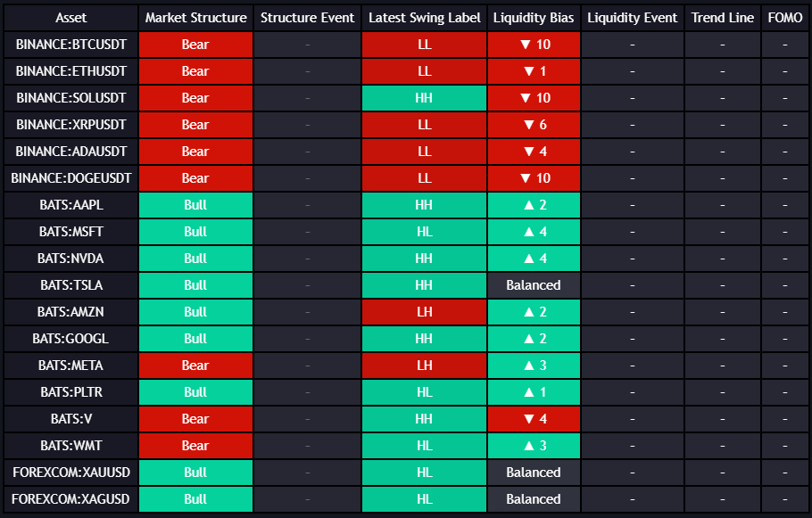Click the Balanced cell for BATS:TSLA
Screen dimensions: 812x518
coord(534,285)
